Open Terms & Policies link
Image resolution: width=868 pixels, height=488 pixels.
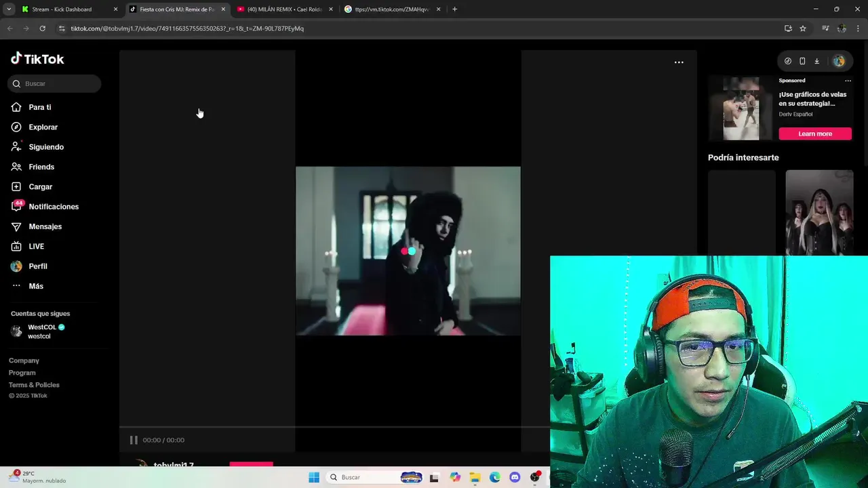(34, 385)
